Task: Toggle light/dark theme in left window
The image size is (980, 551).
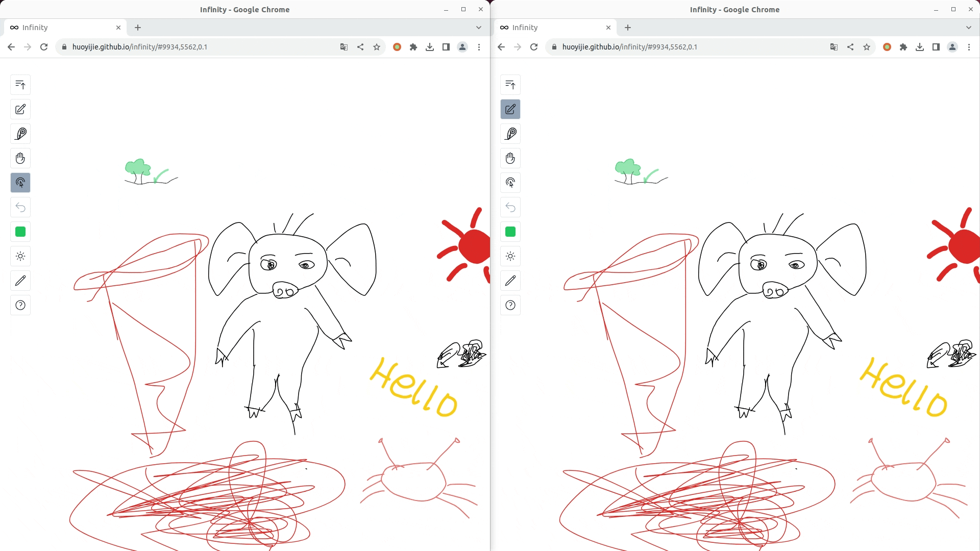Action: [20, 256]
